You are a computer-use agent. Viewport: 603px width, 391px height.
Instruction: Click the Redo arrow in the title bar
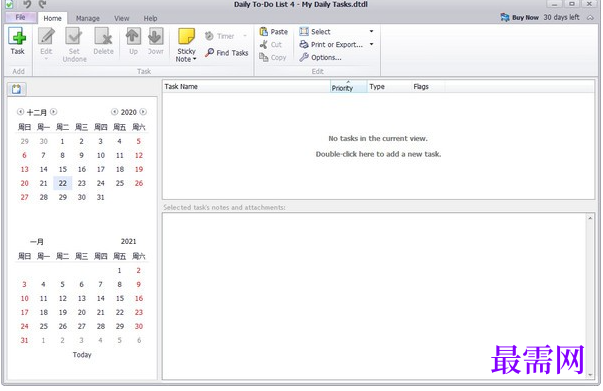[x=42, y=4]
